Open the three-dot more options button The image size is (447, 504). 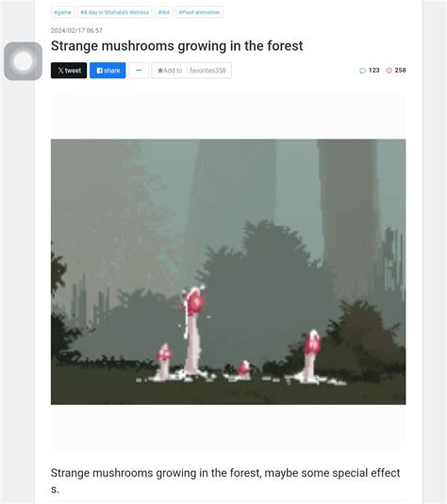tap(139, 71)
